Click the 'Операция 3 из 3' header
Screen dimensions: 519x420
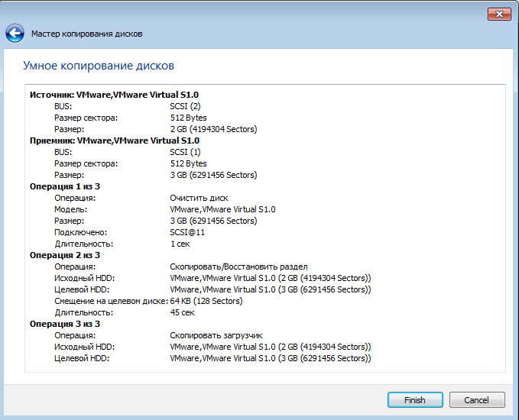tap(65, 324)
